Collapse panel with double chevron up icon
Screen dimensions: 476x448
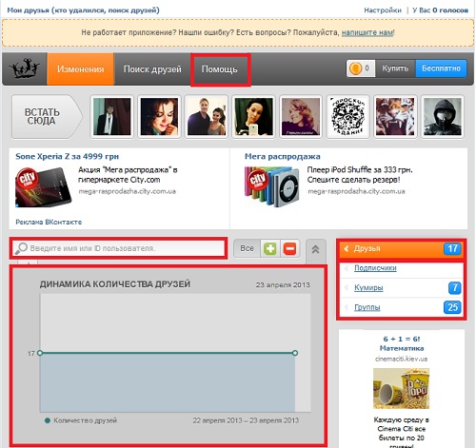[315, 249]
